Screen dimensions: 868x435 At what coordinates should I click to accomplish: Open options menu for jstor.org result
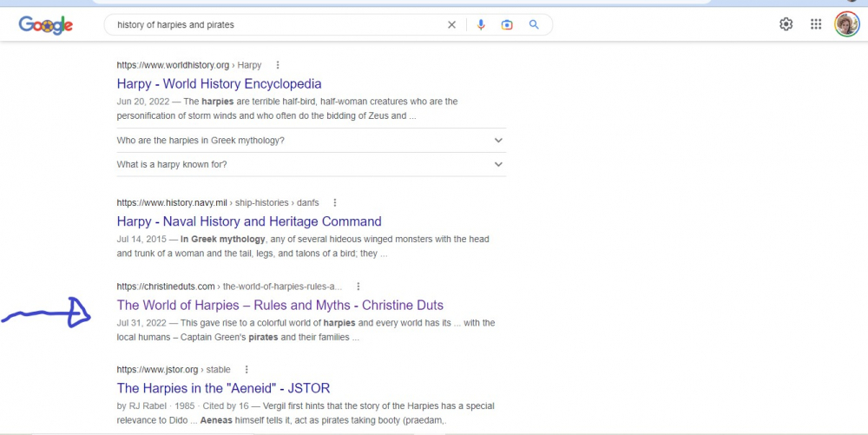point(247,370)
